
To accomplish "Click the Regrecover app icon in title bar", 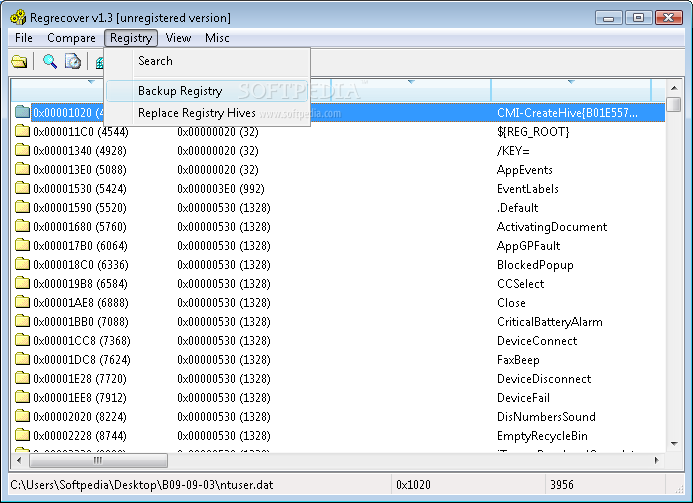I will point(18,18).
